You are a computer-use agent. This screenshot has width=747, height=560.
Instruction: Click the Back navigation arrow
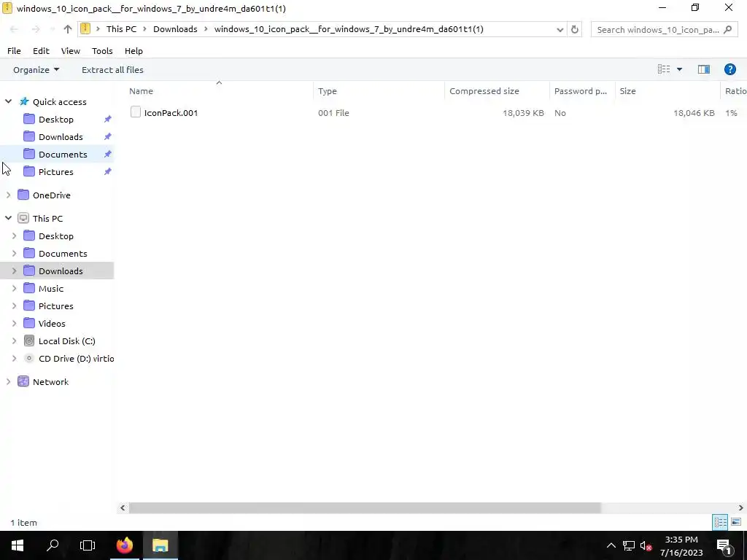[15, 29]
